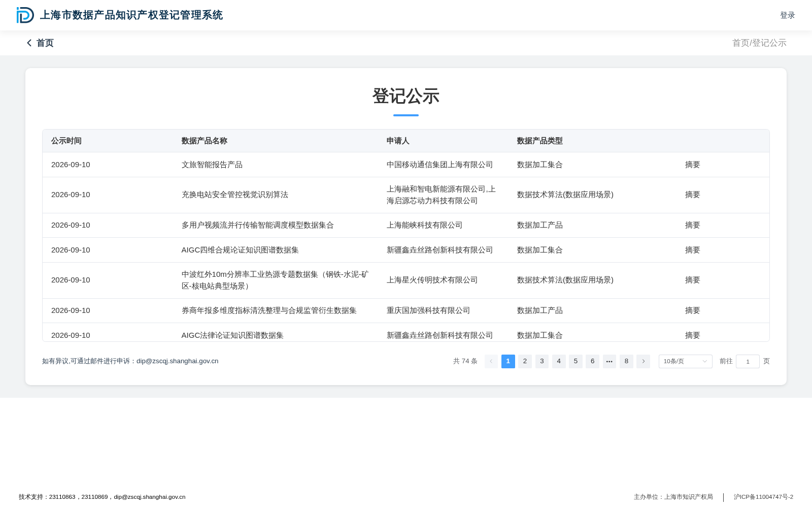Click product name 中波红外10m分辨率工业热源专题数据集
This screenshot has width=812, height=508.
pyautogui.click(x=275, y=280)
